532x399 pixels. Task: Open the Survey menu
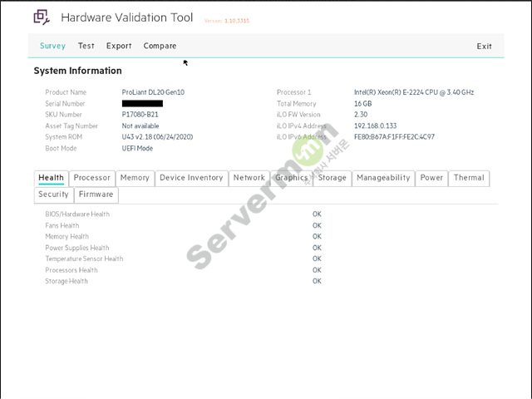(x=52, y=46)
